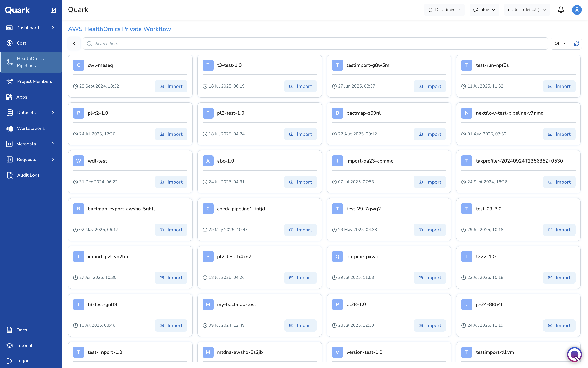
Task: Open the chat assistant bubble
Action: pyautogui.click(x=574, y=354)
